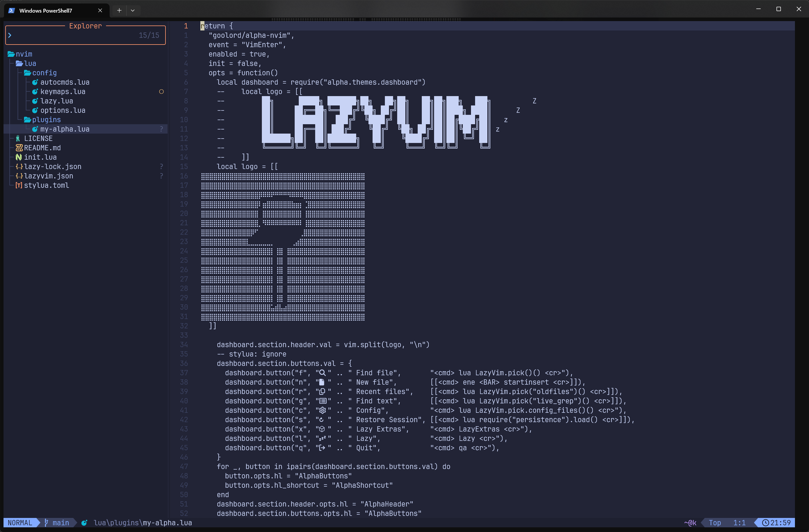Collapse the plugins folder
809x532 pixels.
coord(42,120)
